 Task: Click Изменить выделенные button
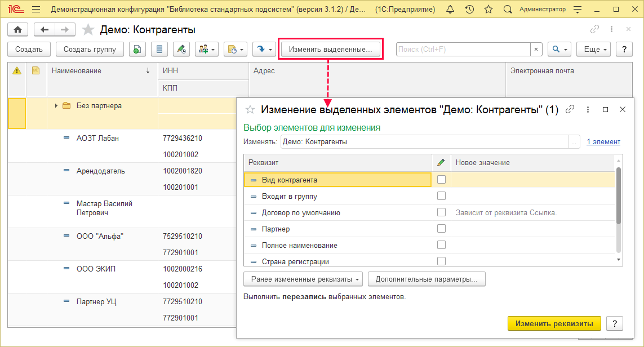tap(330, 49)
